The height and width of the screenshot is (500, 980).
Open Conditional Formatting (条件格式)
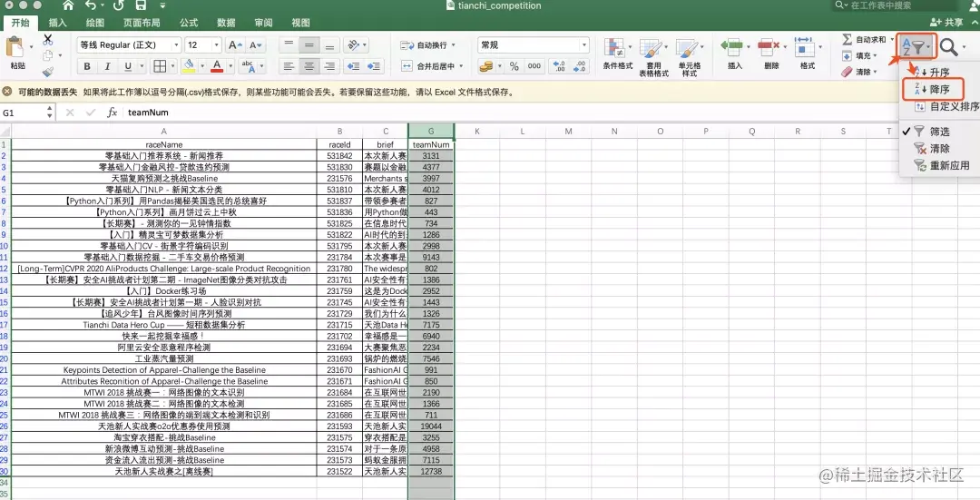617,54
